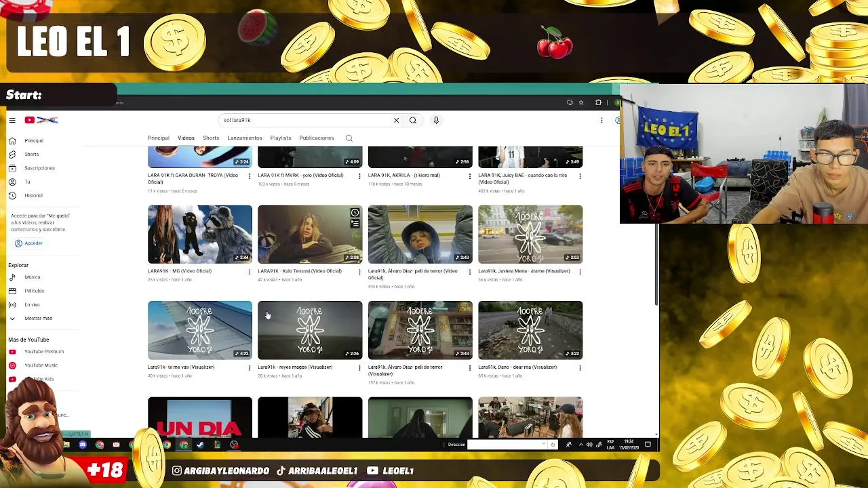
Task: Play the dear rita thumbnail
Action: click(x=530, y=330)
